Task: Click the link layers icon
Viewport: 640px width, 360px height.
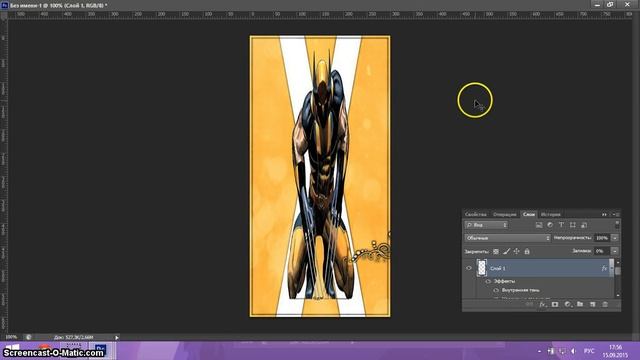Action: [x=529, y=304]
